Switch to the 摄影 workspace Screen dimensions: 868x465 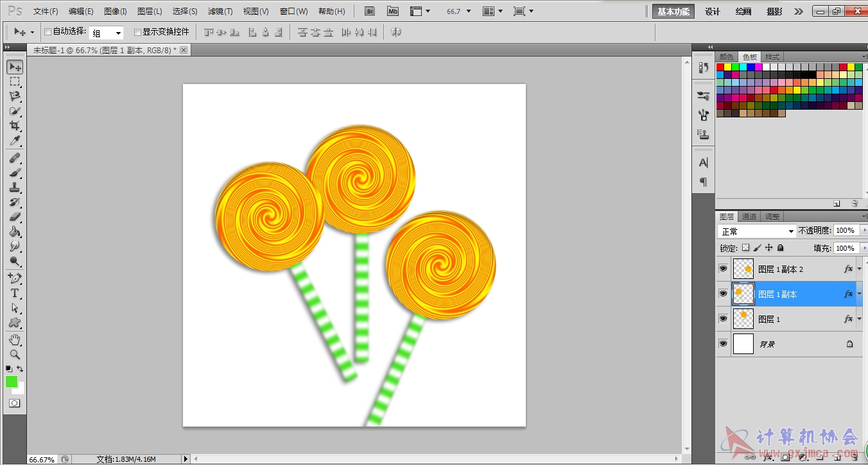tap(775, 12)
